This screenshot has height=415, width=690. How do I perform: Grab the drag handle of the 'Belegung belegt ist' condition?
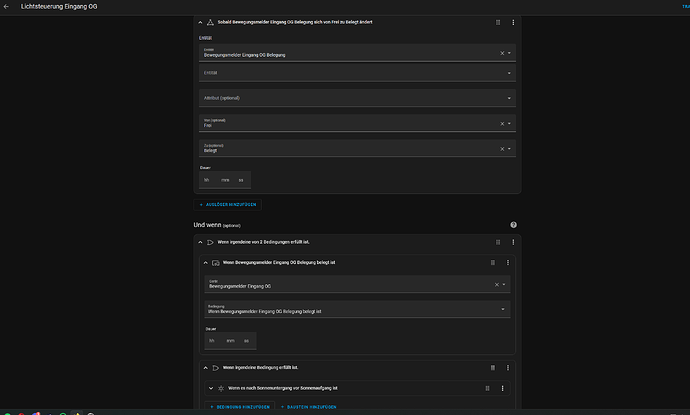(x=493, y=263)
